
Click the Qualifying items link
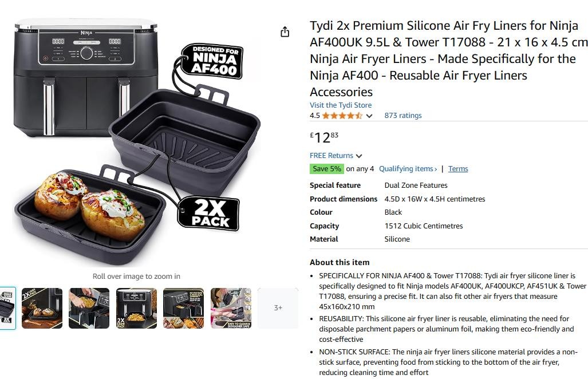[x=408, y=169]
